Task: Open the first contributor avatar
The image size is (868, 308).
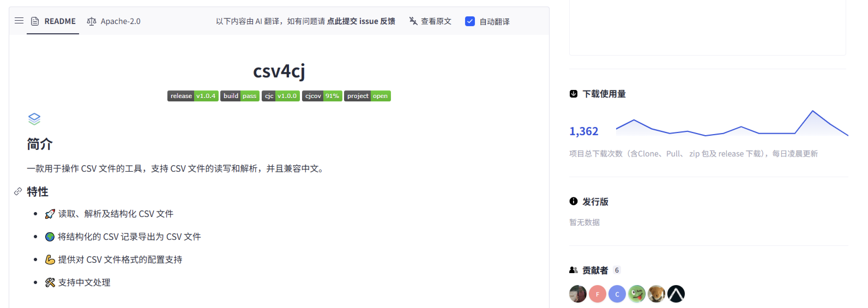Action: (x=578, y=294)
